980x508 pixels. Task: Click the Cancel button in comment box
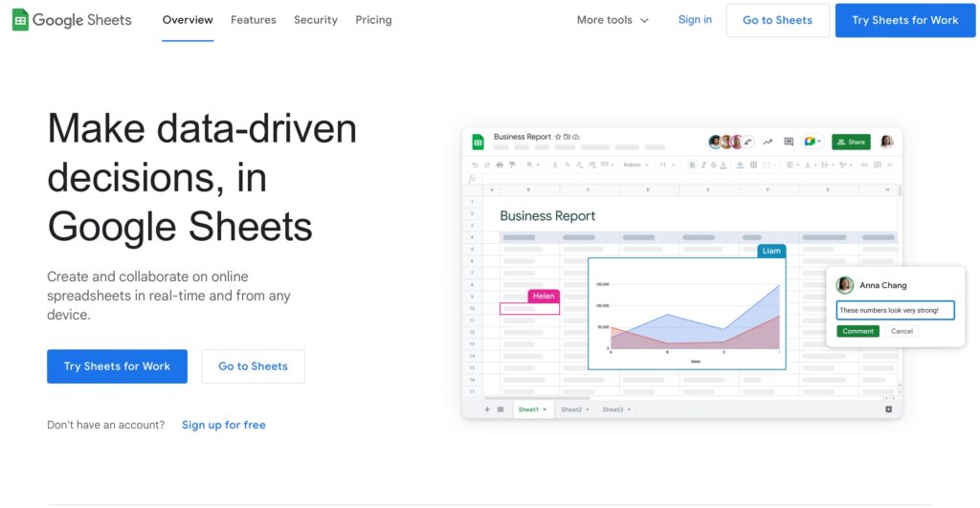click(x=902, y=331)
